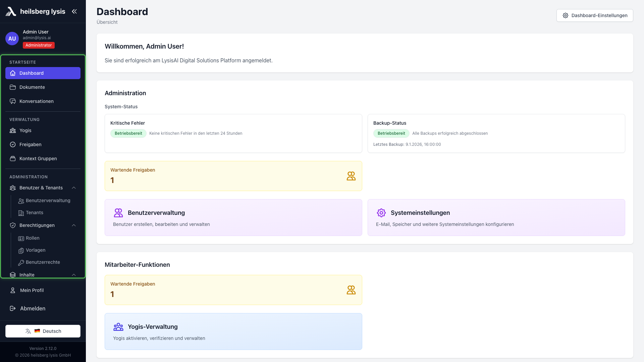Viewport: 644px width, 362px height.
Task: Click the heilsberg lysis lambda logo
Action: (11, 11)
